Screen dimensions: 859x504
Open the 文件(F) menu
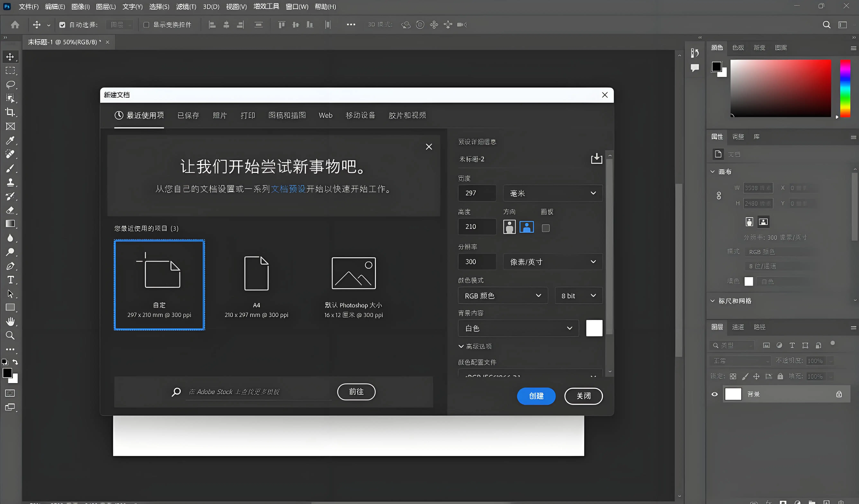point(29,6)
